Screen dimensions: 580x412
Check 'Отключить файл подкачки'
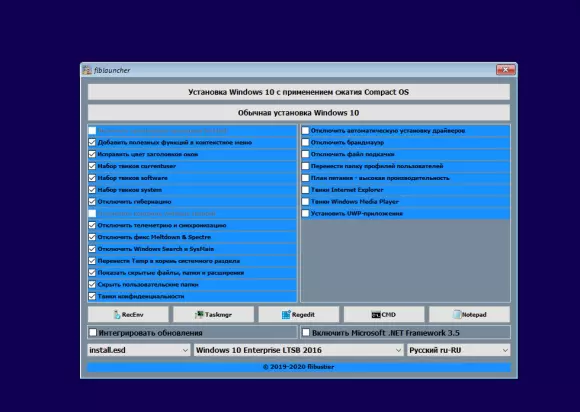pyautogui.click(x=305, y=154)
